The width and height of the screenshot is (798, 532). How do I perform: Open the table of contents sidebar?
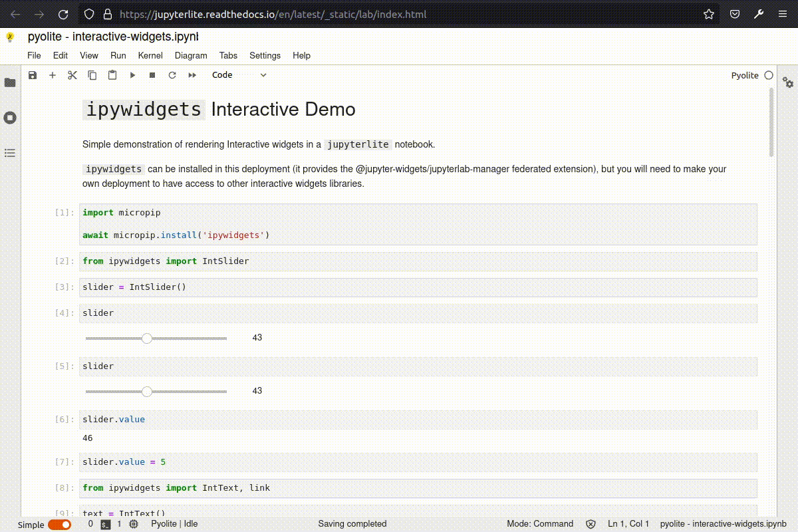9,152
